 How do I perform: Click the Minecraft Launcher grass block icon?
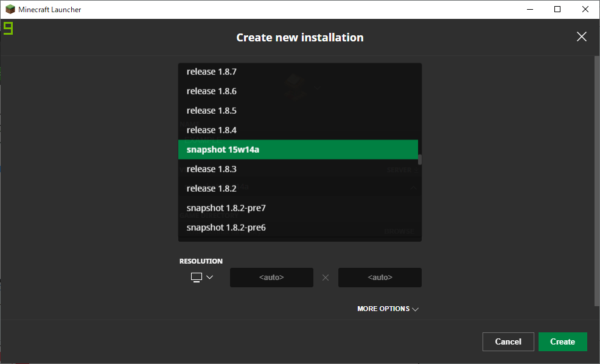[10, 9]
